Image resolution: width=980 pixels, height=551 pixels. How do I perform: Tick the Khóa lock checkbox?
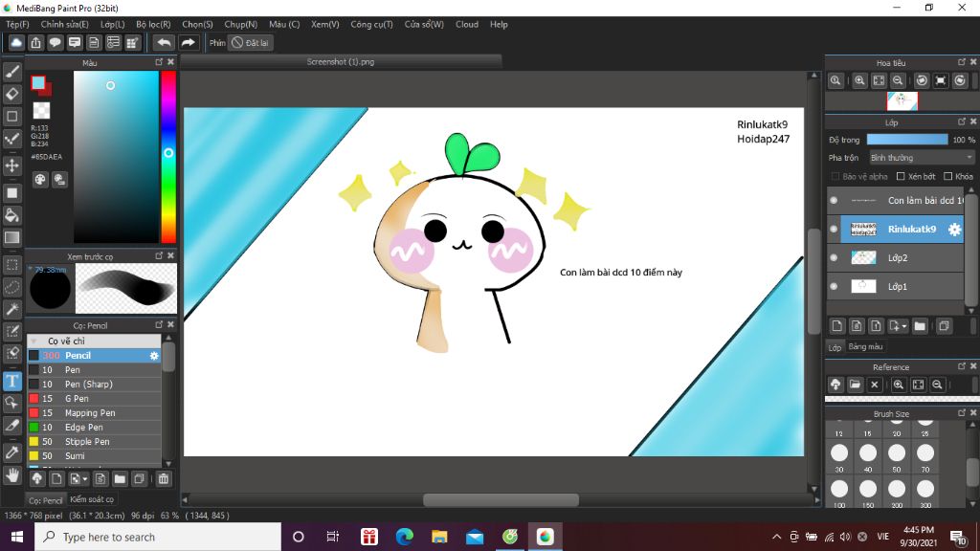947,176
